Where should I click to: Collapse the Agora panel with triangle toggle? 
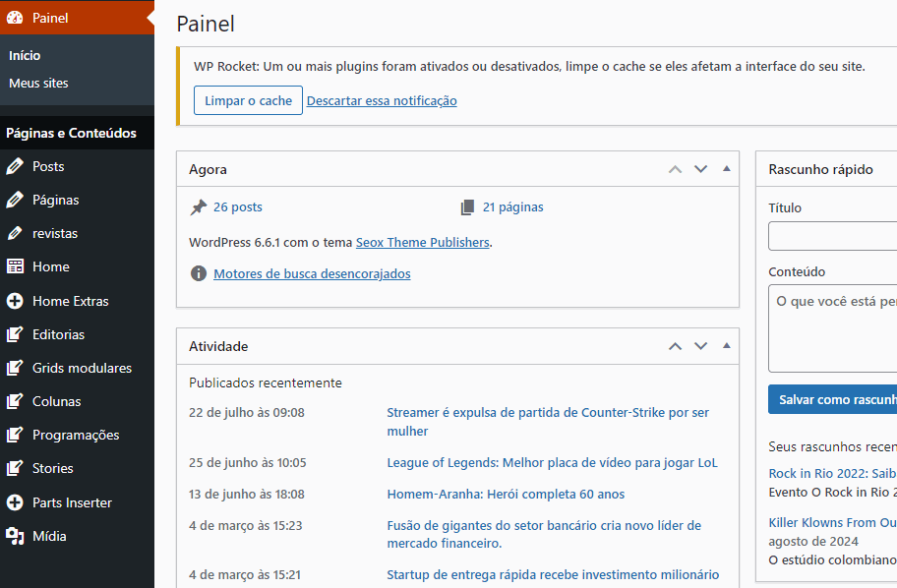tap(727, 169)
